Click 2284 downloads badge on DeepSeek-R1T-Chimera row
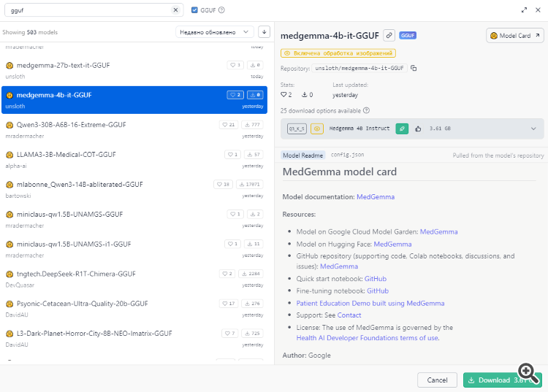Screen dimensions: 548x392 coord(251,274)
